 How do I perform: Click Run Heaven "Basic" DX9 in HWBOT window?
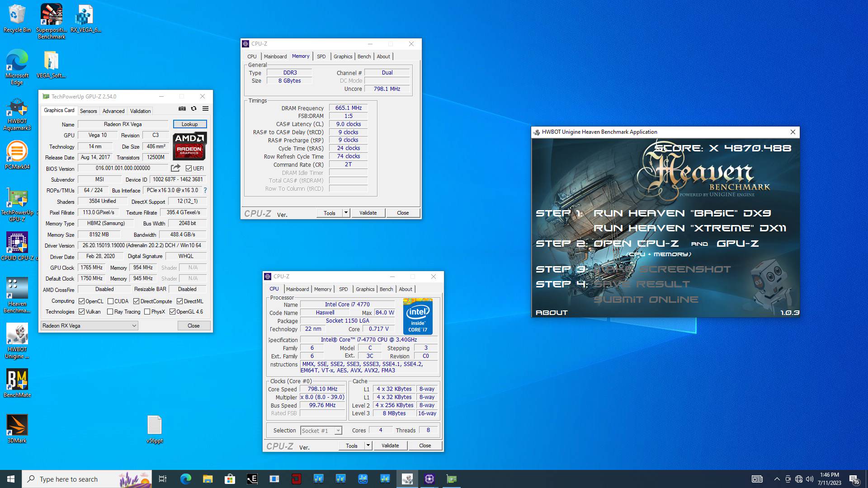coord(682,213)
